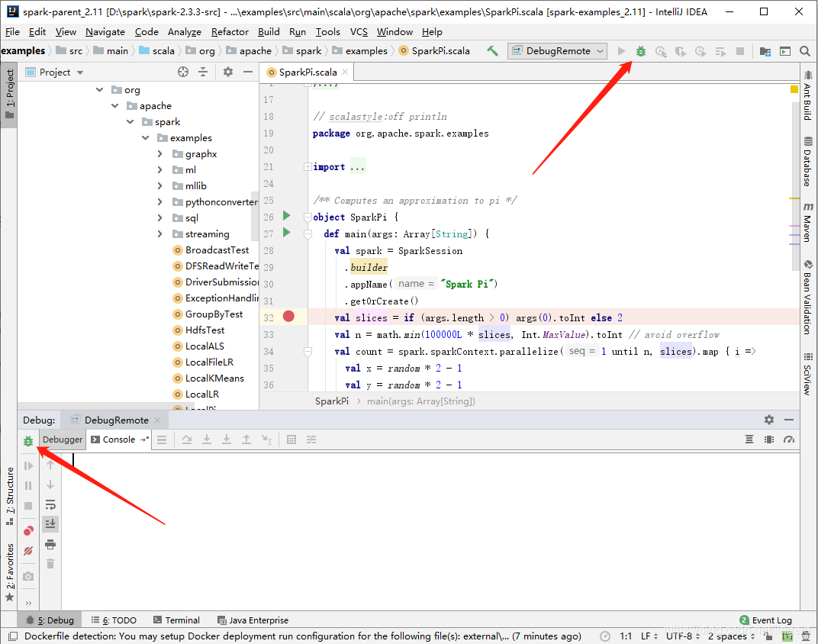Click the green Debug bug icon in top toolbar

[641, 51]
